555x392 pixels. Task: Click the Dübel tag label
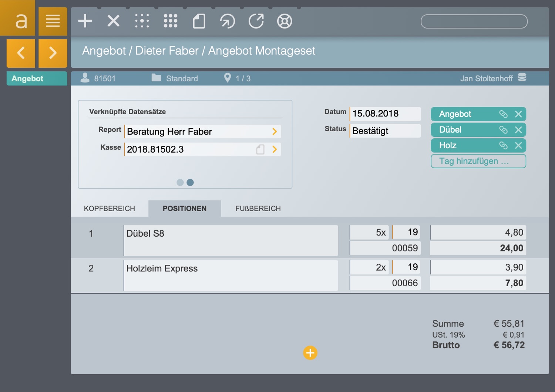(x=450, y=130)
